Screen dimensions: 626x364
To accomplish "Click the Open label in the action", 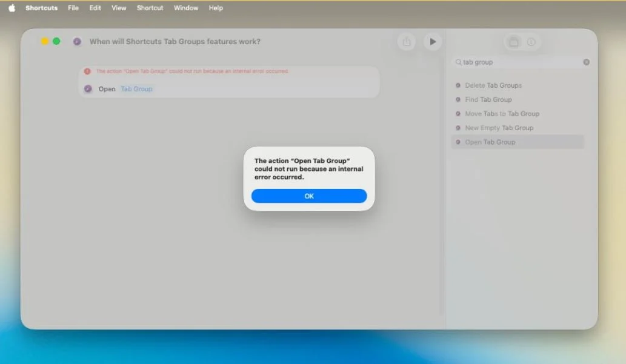I will tap(107, 89).
